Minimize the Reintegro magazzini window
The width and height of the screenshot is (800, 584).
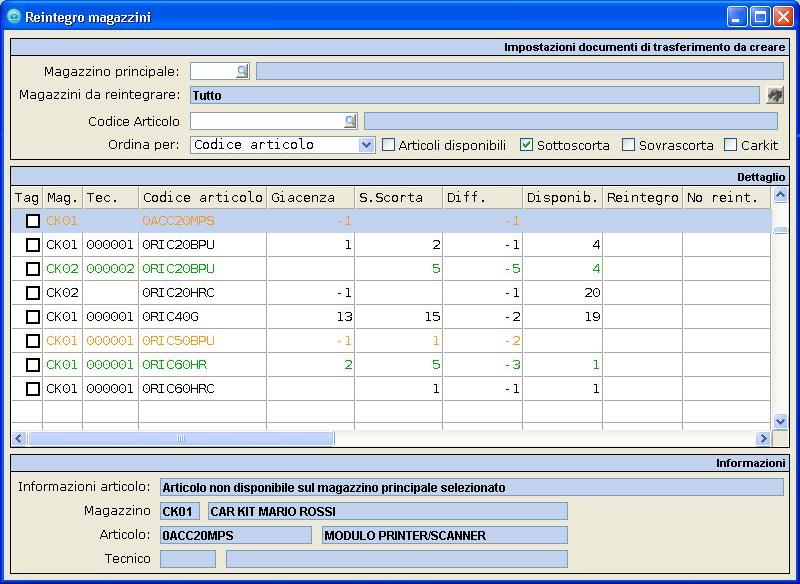tap(736, 17)
